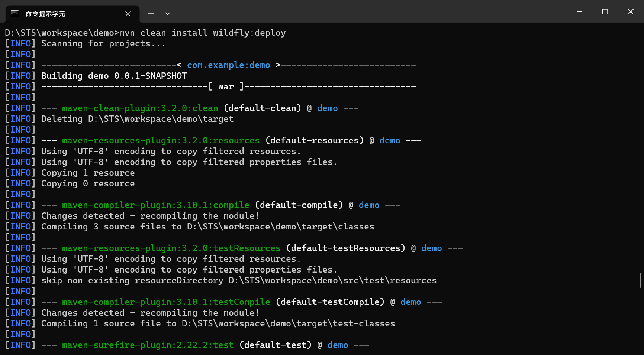The width and height of the screenshot is (644, 355).
Task: Click the com.example:demo project label
Action: click(229, 65)
